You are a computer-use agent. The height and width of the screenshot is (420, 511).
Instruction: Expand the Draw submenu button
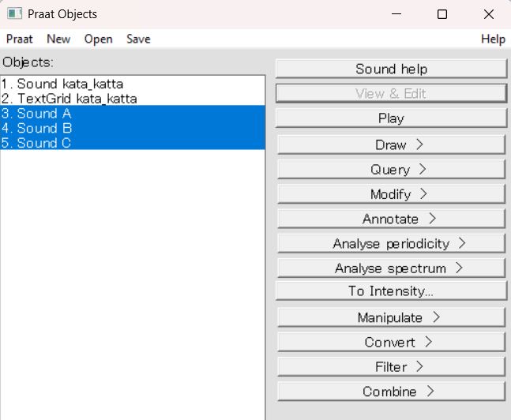coord(392,144)
